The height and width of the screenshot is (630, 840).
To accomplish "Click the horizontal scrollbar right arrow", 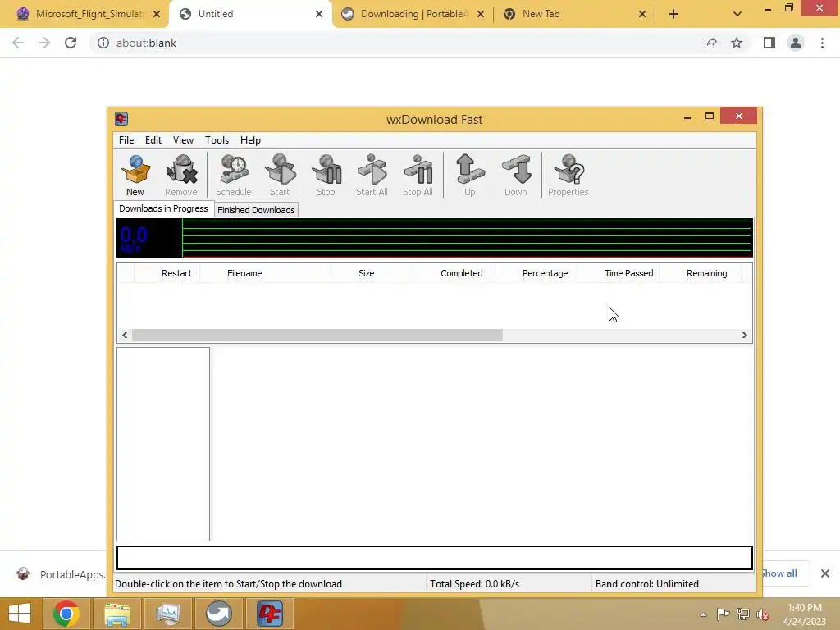I will pos(744,335).
